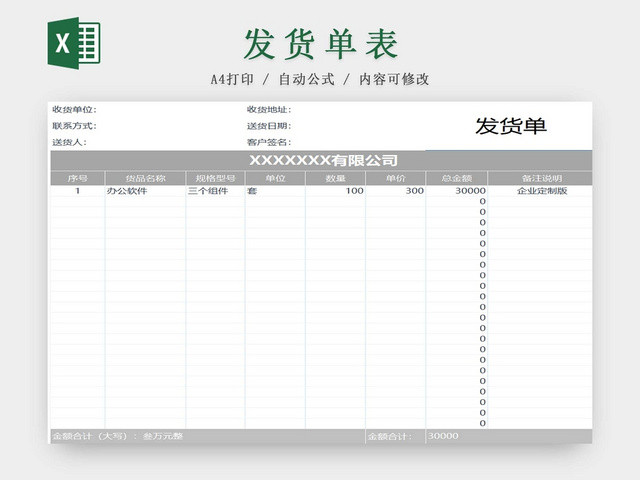This screenshot has height=480, width=640.
Task: Select the unit price cell 300
Action: [396, 191]
